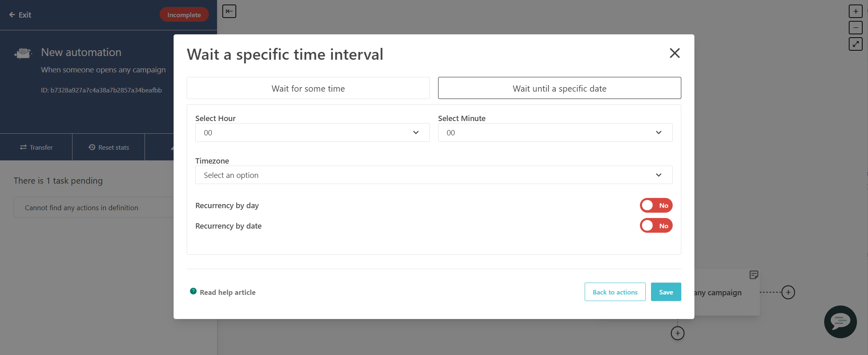868x355 pixels.
Task: Open the note icon on campaign node
Action: 754,275
